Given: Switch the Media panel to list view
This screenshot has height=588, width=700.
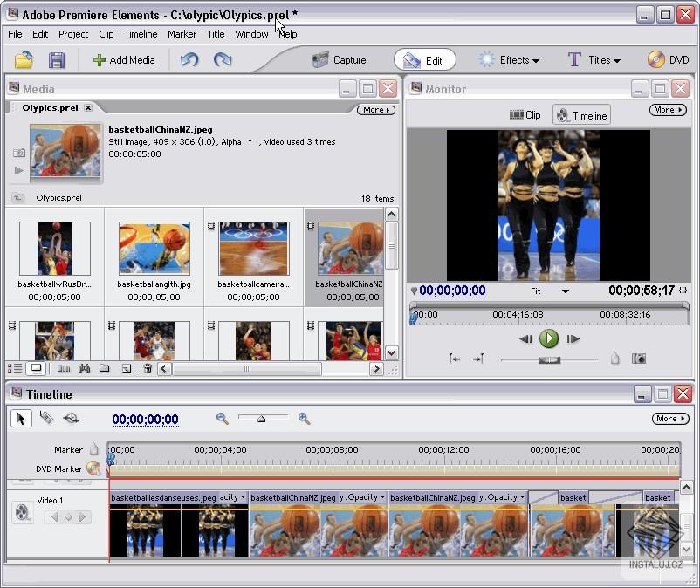Looking at the screenshot, I should (15, 368).
